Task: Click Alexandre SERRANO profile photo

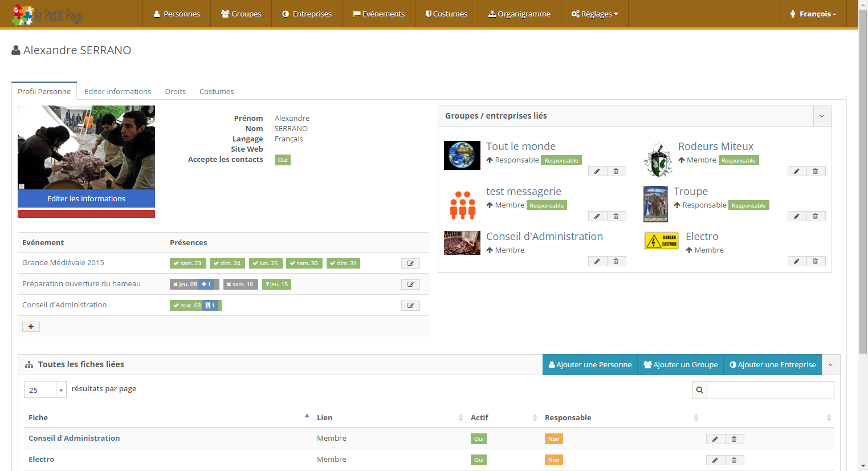Action: pyautogui.click(x=86, y=147)
